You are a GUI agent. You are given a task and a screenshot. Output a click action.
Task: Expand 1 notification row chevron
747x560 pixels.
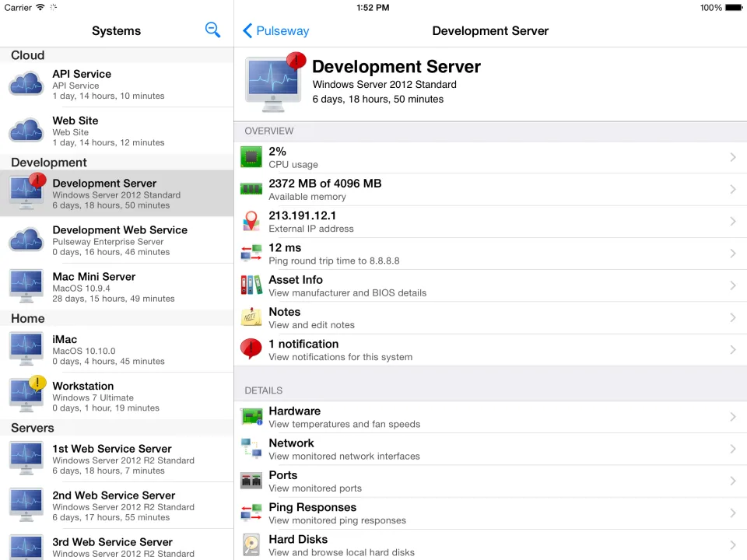pyautogui.click(x=733, y=349)
